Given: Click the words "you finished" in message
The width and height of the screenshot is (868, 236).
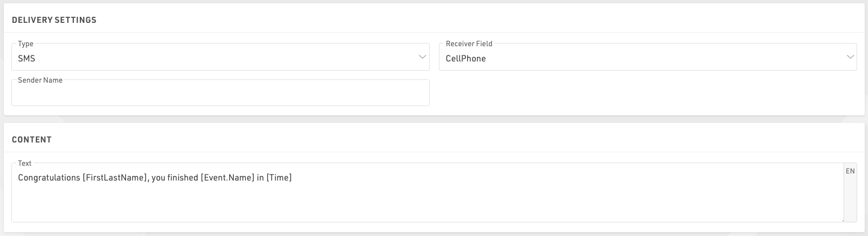Looking at the screenshot, I should [x=175, y=178].
